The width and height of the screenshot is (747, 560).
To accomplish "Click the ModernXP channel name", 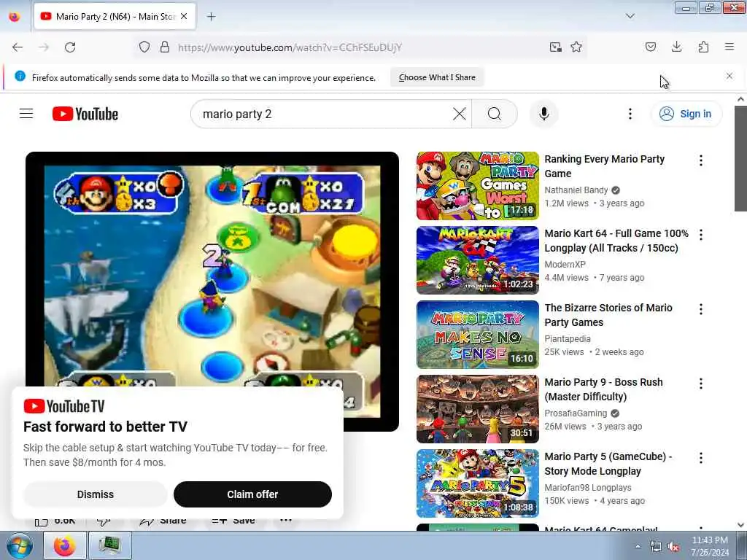I will [x=565, y=264].
